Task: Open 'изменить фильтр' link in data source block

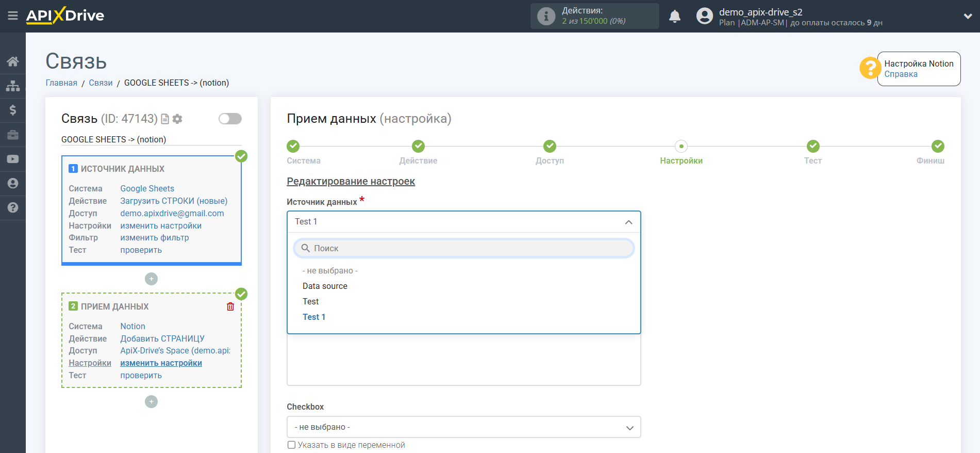Action: tap(155, 238)
